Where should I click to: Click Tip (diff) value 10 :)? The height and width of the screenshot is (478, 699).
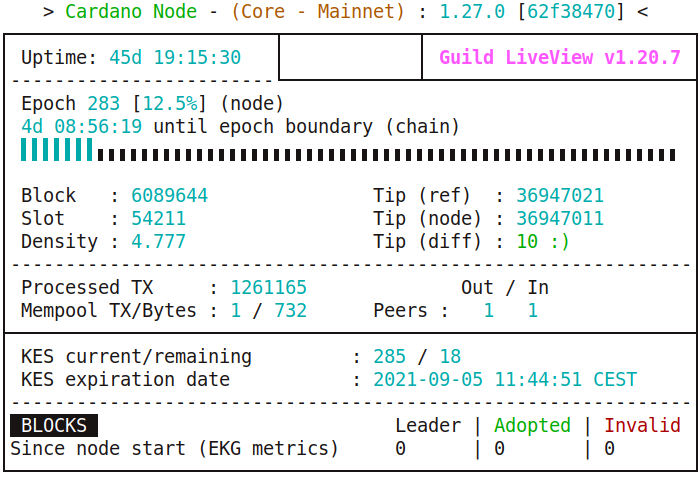pos(543,242)
